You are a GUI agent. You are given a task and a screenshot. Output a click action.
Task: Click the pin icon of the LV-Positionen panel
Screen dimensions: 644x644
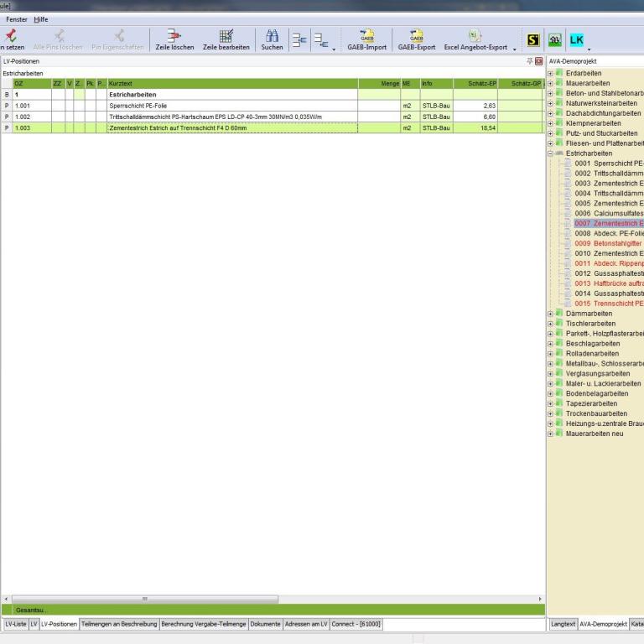pyautogui.click(x=529, y=61)
